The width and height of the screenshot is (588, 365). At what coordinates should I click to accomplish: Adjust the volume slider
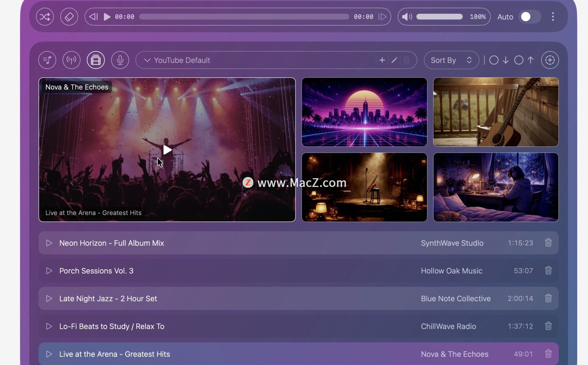pyautogui.click(x=439, y=17)
